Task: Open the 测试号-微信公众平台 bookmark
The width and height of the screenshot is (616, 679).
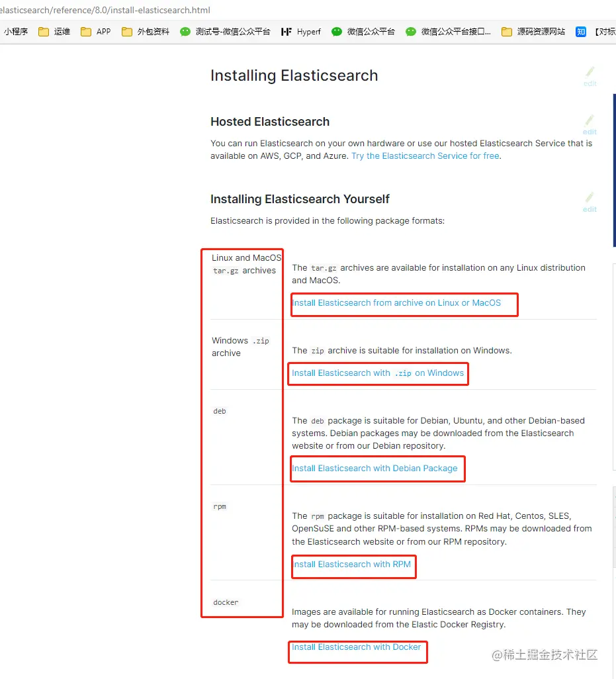Action: [x=225, y=32]
